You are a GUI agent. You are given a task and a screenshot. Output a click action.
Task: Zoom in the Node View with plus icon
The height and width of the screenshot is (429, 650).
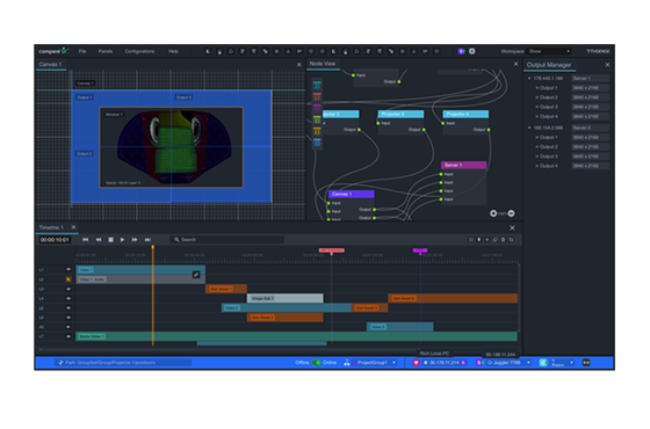tap(493, 213)
